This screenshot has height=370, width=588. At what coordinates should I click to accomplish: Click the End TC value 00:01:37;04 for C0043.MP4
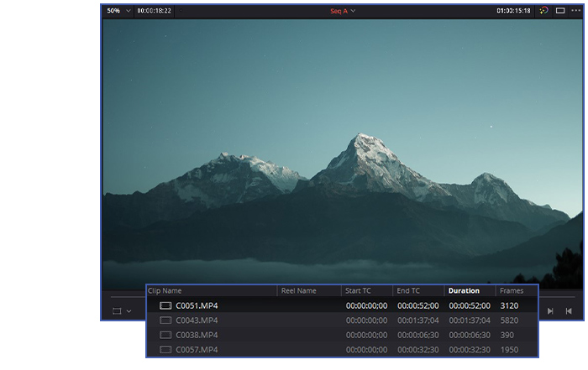click(418, 320)
